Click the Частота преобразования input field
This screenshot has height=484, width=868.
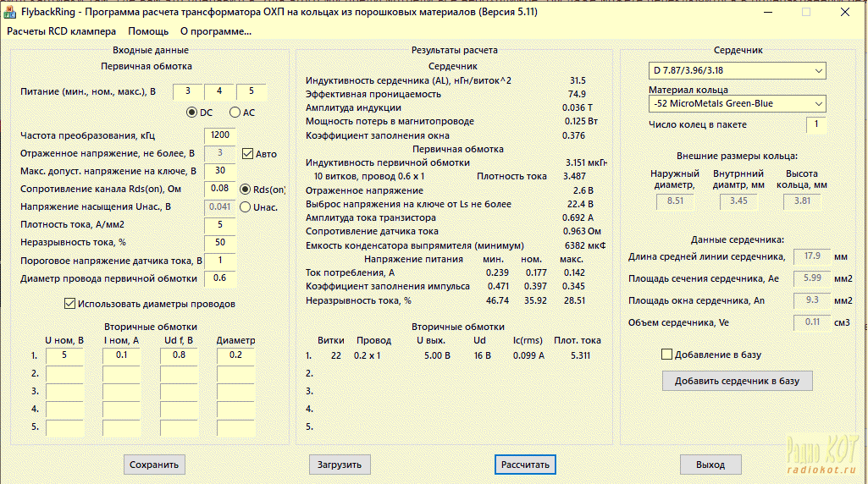click(x=219, y=135)
